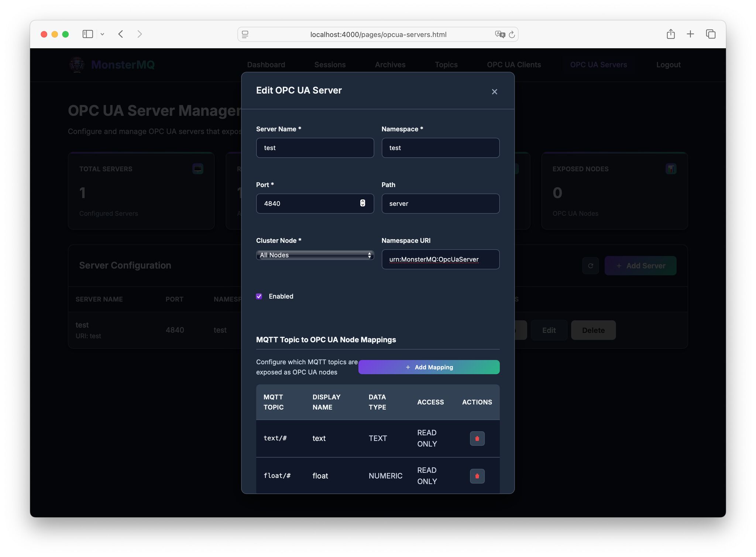The image size is (756, 557).
Task: Click the Add Mapping button
Action: point(429,367)
